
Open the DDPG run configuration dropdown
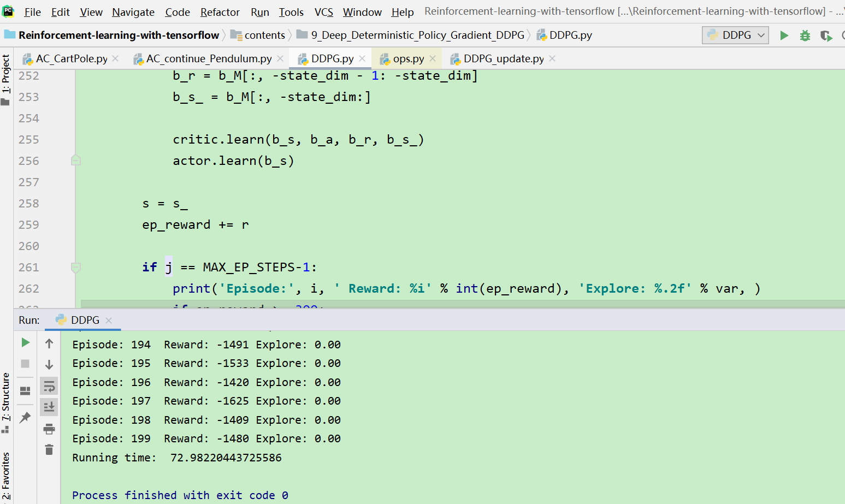(735, 34)
